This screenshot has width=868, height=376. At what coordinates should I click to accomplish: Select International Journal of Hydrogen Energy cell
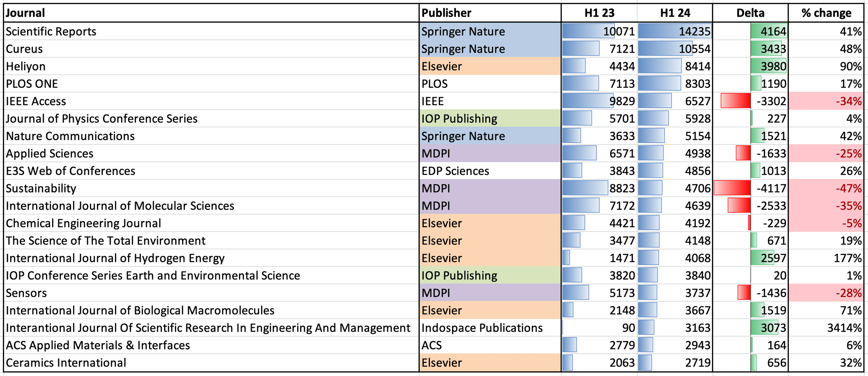[211, 258]
